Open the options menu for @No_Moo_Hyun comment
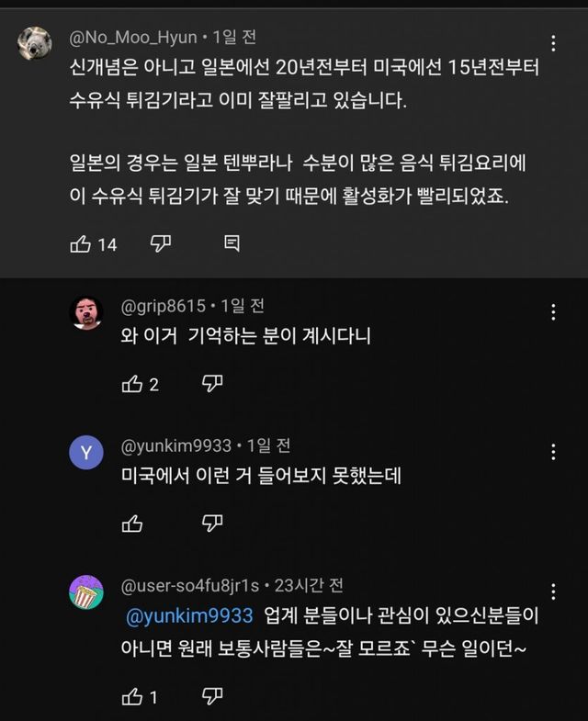Screen dimensions: 588x721 click(x=553, y=44)
